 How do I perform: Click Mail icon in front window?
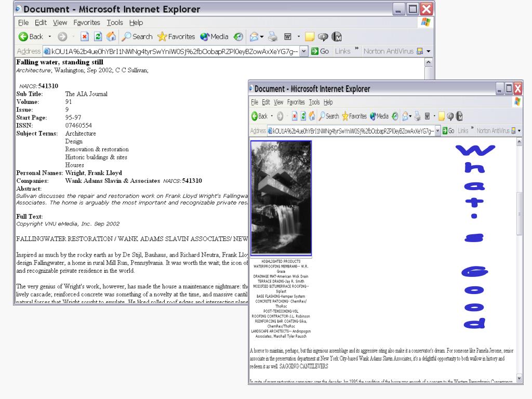[405, 116]
